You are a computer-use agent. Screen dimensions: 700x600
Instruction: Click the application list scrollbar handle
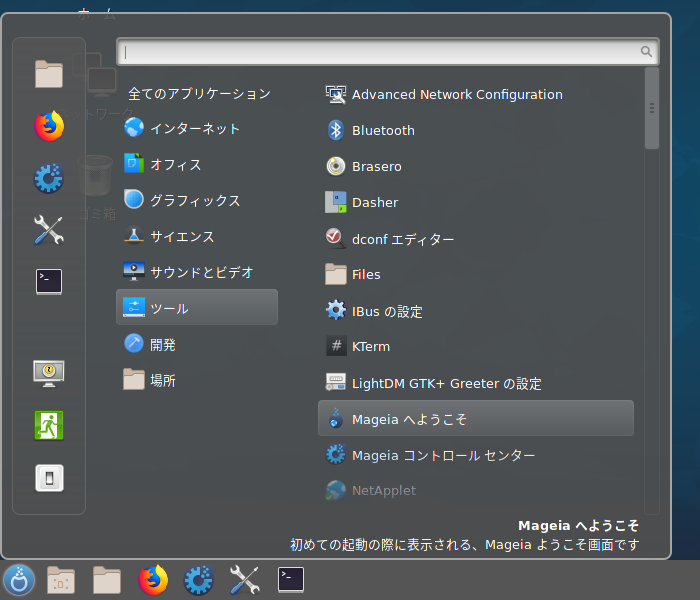(x=652, y=108)
